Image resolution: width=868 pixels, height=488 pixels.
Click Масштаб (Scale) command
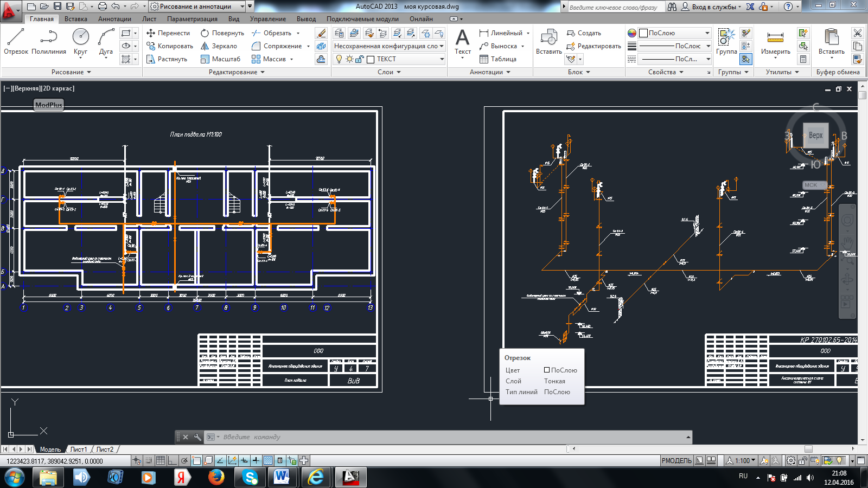coord(221,59)
